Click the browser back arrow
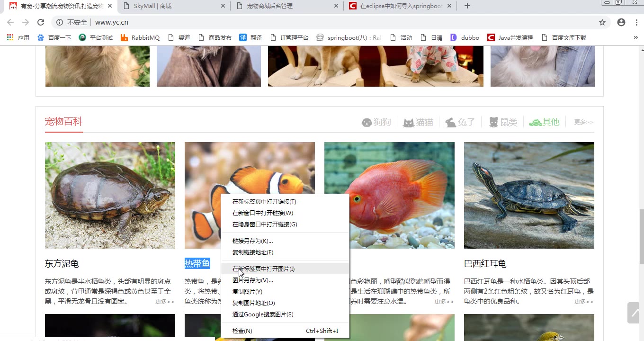This screenshot has height=341, width=644. (10, 22)
